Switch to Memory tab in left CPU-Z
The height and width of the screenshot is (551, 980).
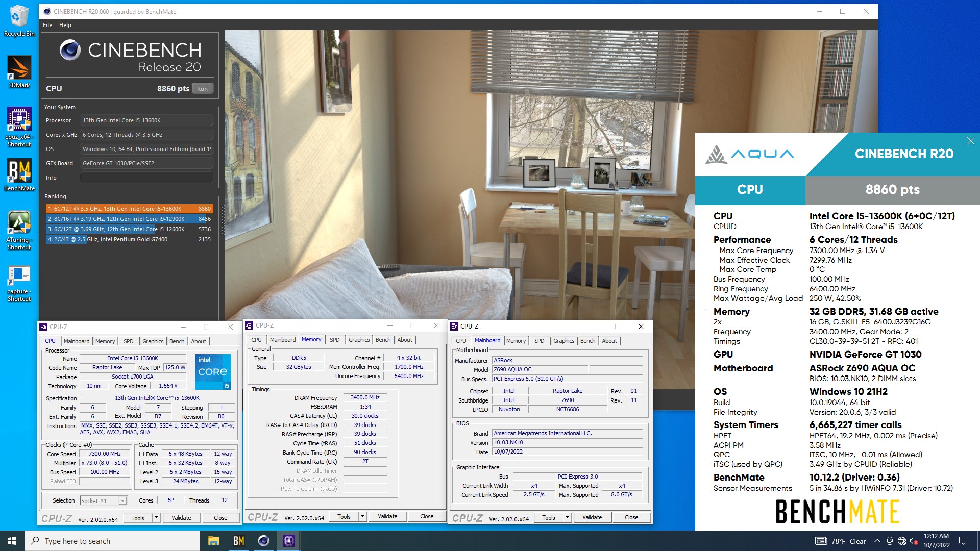[105, 341]
